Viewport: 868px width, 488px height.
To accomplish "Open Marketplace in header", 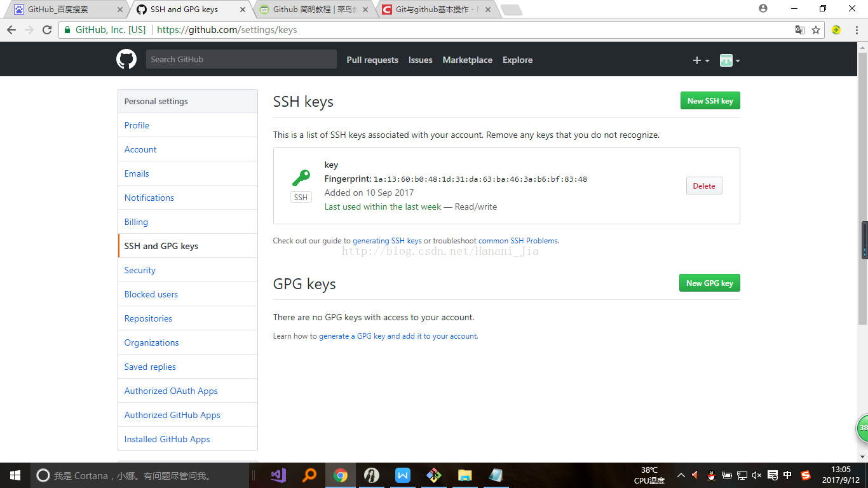I will [468, 60].
